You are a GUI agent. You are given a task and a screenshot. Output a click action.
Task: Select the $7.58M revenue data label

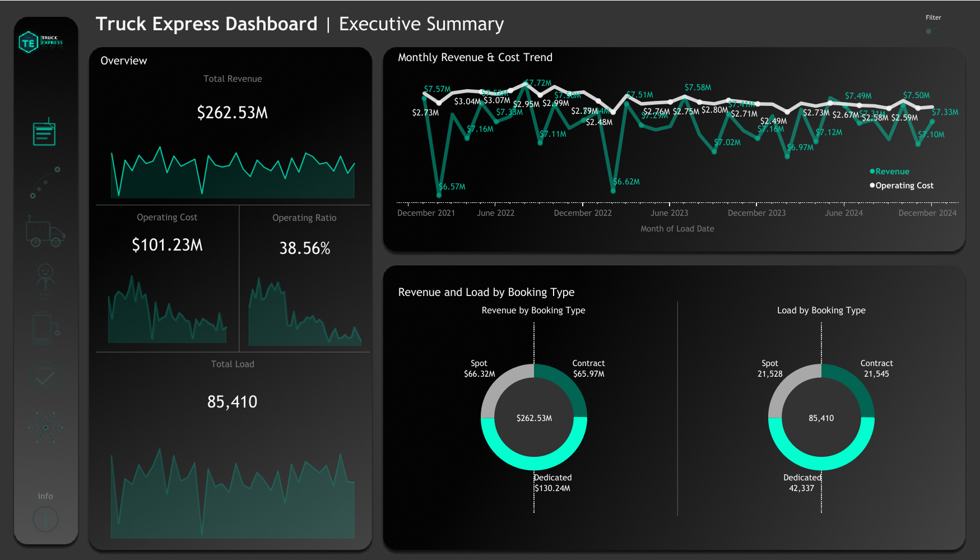(698, 87)
